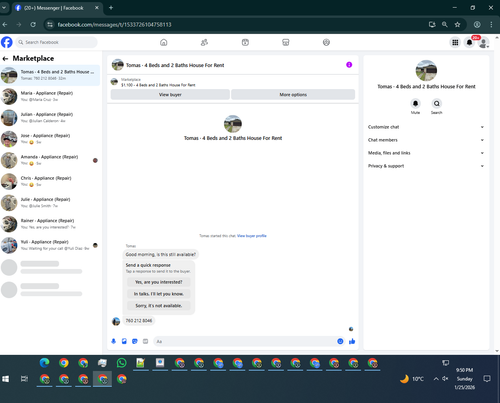Click the back arrow beside Marketplace
The image size is (500, 403).
click(x=5, y=59)
